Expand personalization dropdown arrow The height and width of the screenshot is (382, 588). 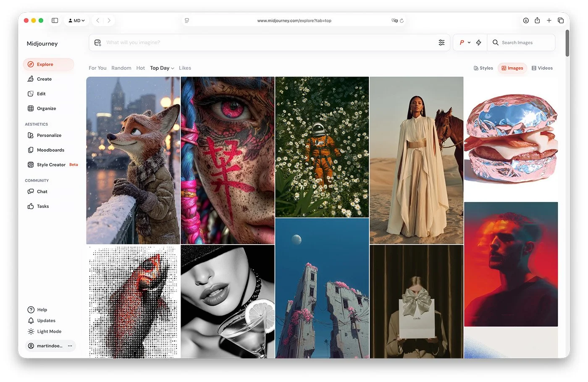(469, 42)
